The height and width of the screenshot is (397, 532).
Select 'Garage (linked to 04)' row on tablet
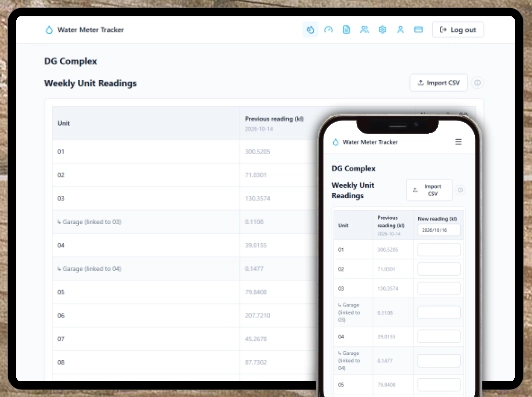pos(89,269)
